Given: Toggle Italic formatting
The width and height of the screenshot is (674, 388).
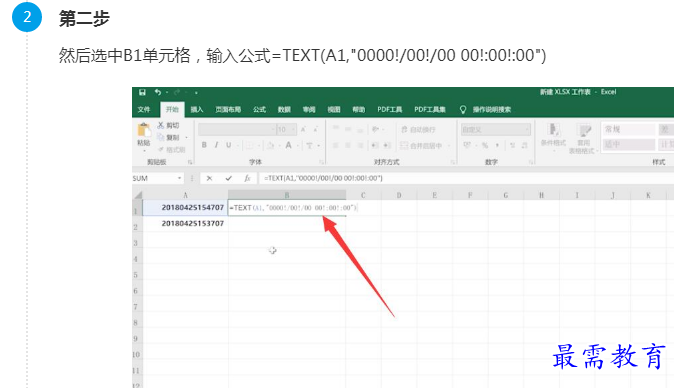Looking at the screenshot, I should [x=216, y=145].
